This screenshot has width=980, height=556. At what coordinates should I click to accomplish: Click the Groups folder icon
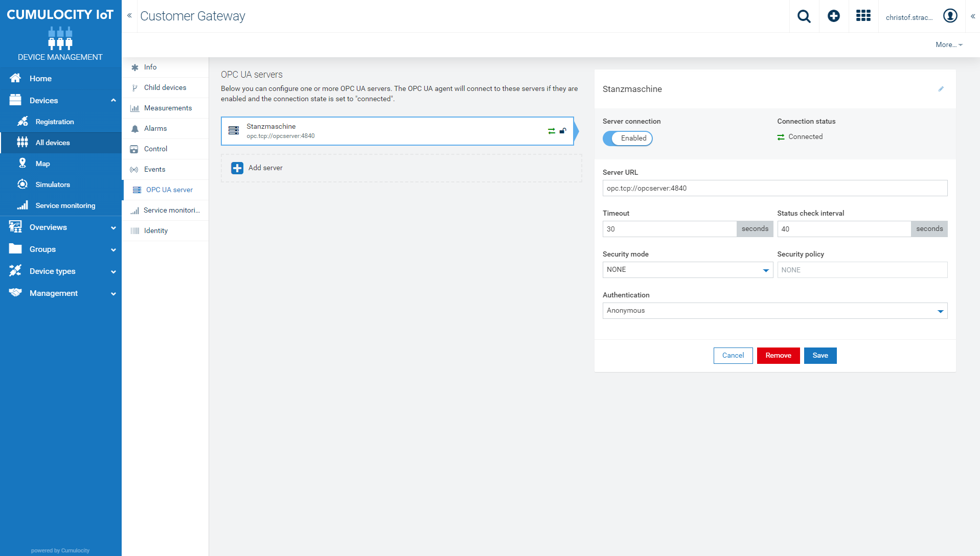pyautogui.click(x=15, y=249)
